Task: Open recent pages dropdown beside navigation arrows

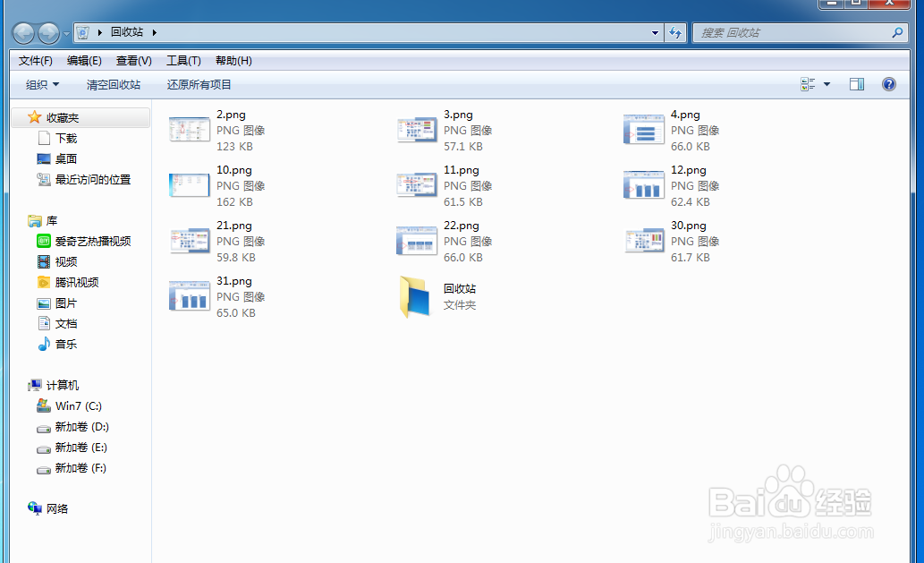Action: pos(66,34)
